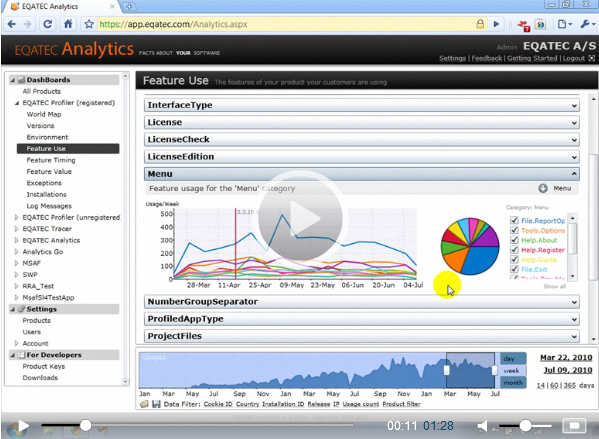Click the padlock security icon

click(480, 24)
